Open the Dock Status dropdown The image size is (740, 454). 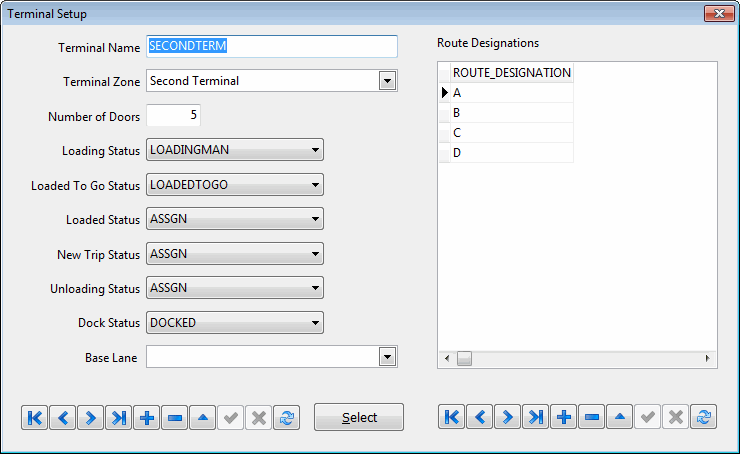click(x=315, y=323)
